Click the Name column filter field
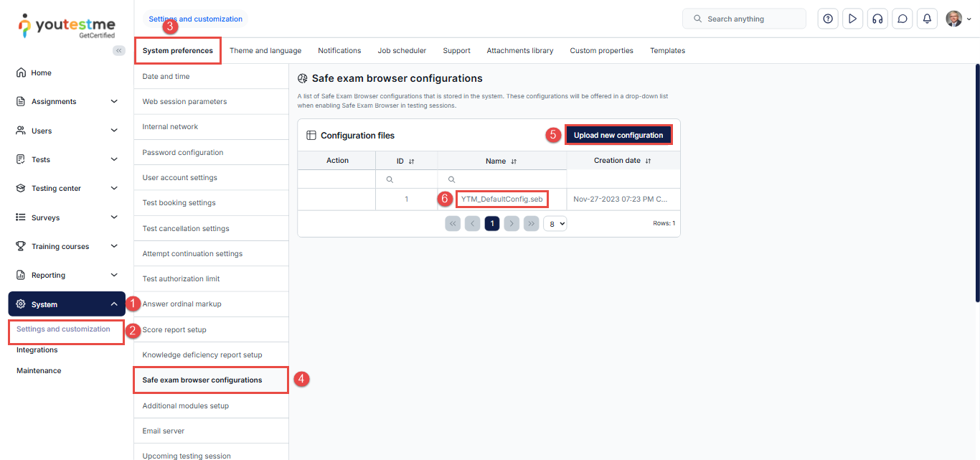 pyautogui.click(x=506, y=179)
